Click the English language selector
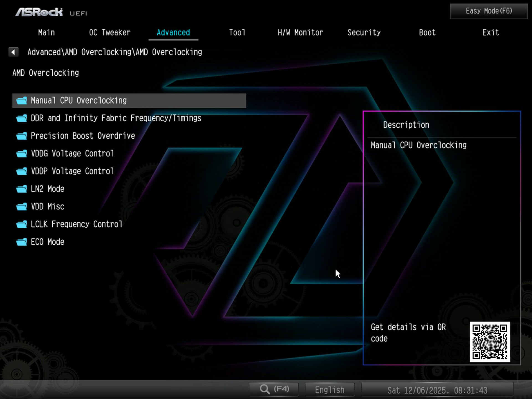This screenshot has height=399, width=532. point(329,389)
